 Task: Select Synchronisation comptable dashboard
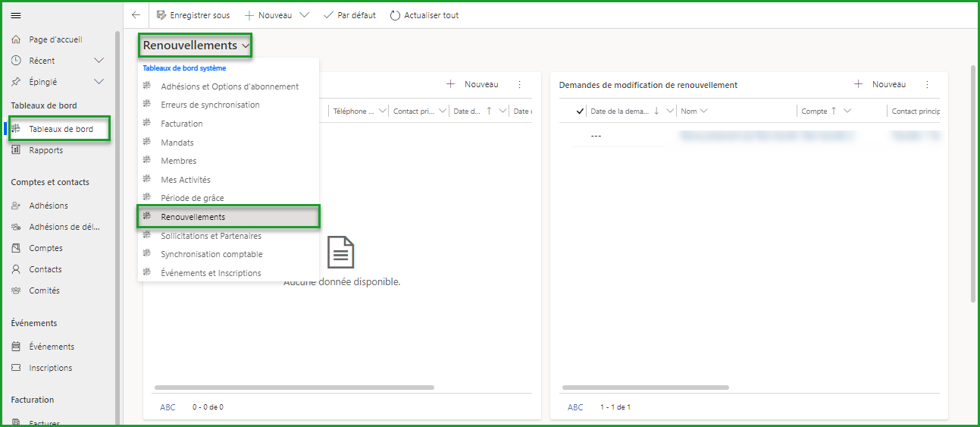click(211, 254)
